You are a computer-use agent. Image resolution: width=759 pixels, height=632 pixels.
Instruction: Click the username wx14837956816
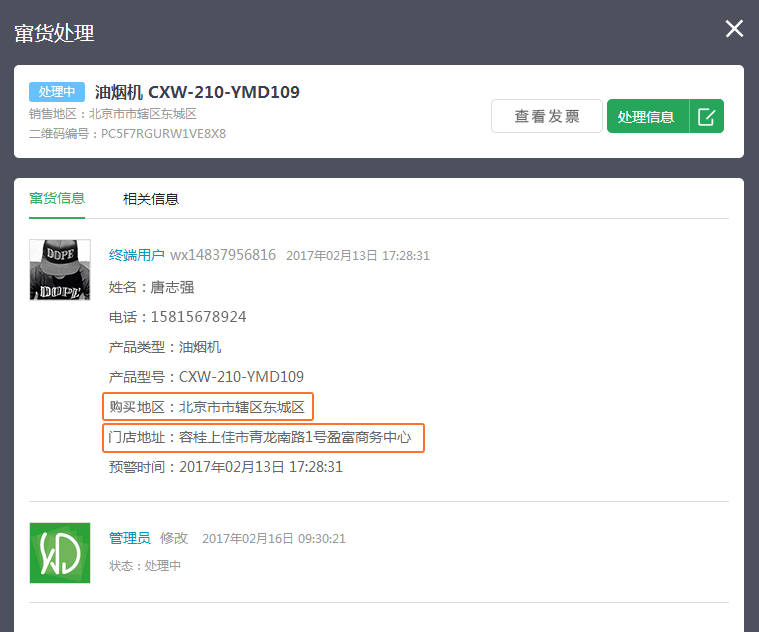[223, 255]
